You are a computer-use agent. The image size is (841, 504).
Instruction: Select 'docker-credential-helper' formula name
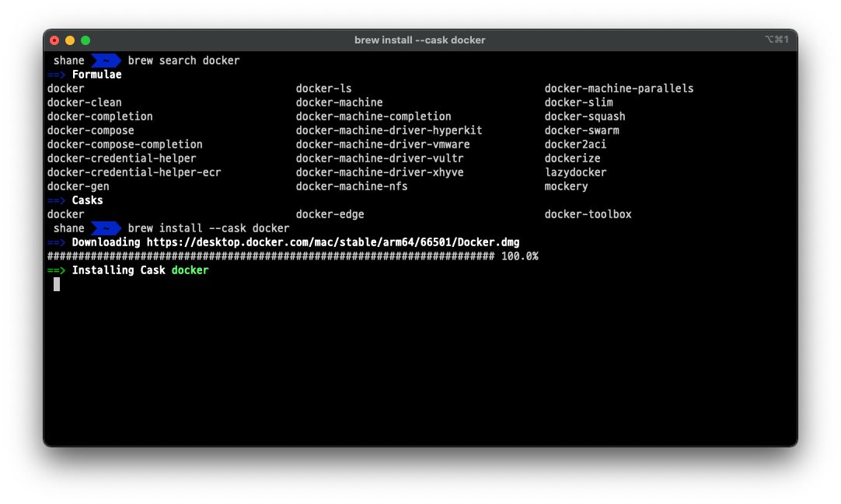tap(122, 158)
